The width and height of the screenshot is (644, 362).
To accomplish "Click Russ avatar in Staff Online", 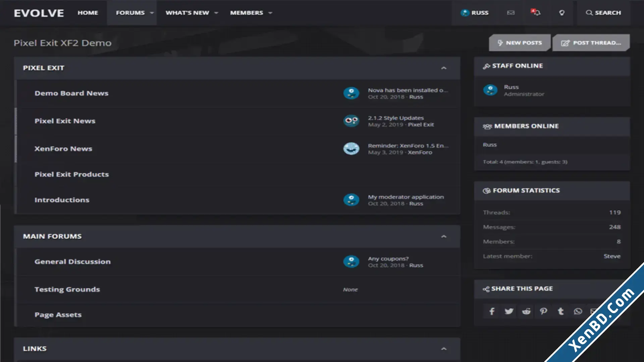I will click(490, 90).
